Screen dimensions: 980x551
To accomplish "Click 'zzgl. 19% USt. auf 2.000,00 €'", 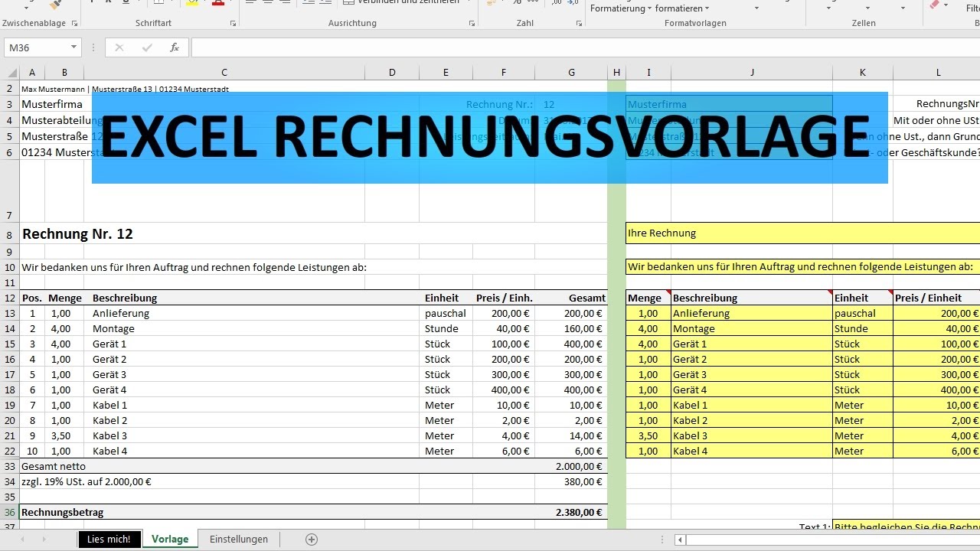I will click(x=87, y=481).
